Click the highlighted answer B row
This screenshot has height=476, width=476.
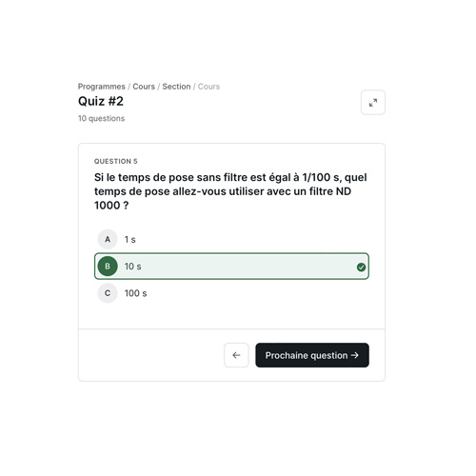231,267
